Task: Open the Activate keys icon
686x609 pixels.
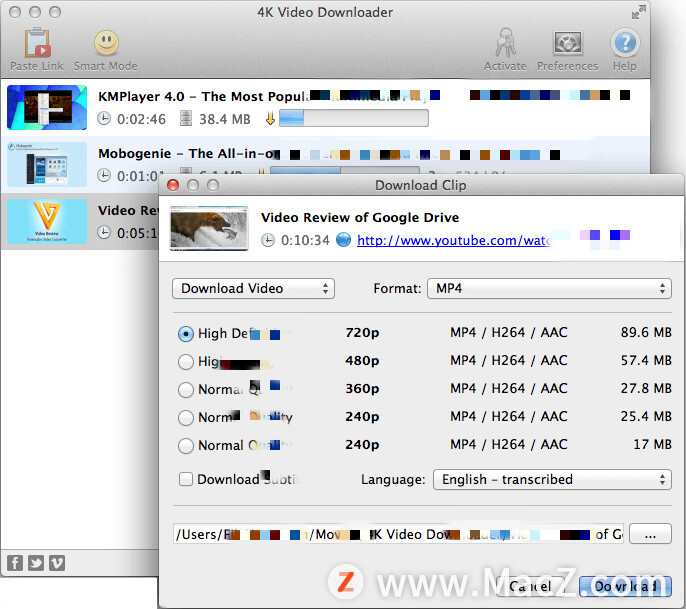Action: coord(506,43)
